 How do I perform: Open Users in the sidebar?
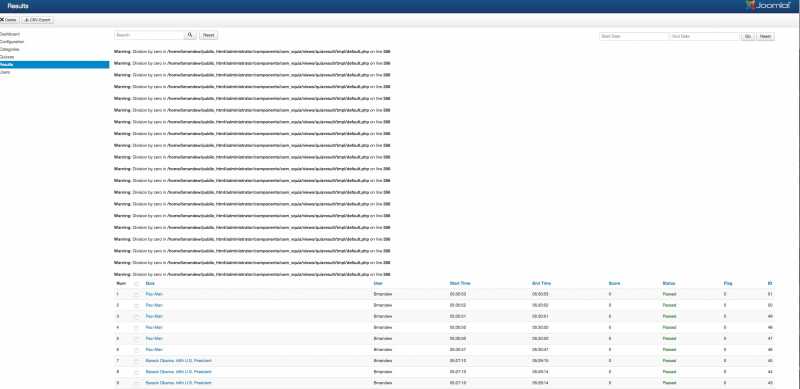[x=5, y=72]
